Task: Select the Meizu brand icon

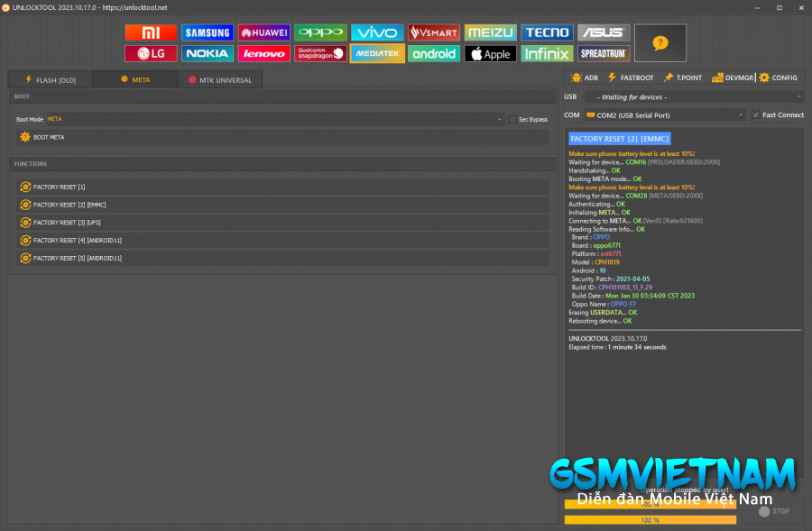Action: (491, 32)
